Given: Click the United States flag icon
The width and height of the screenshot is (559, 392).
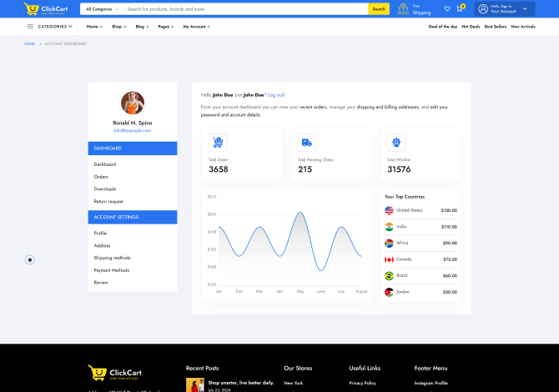Looking at the screenshot, I should (389, 210).
